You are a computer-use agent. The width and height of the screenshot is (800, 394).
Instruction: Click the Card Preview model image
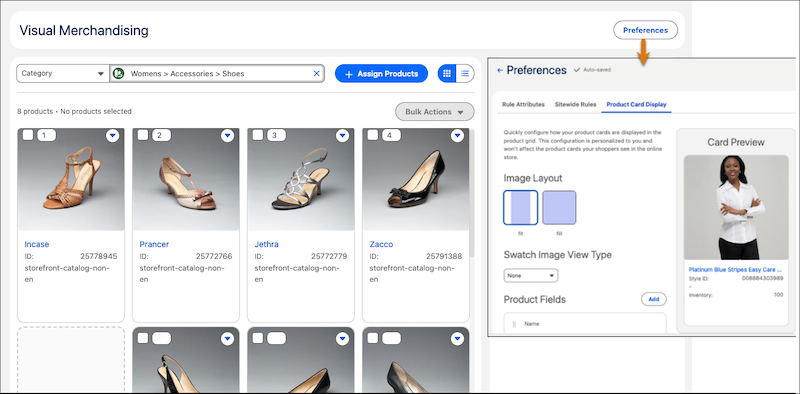tap(736, 208)
